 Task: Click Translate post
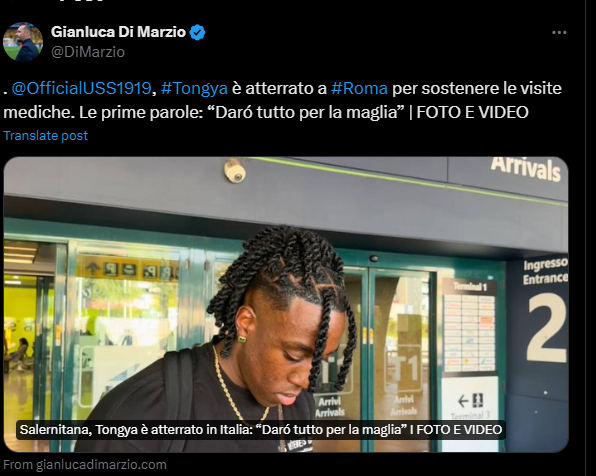(46, 136)
